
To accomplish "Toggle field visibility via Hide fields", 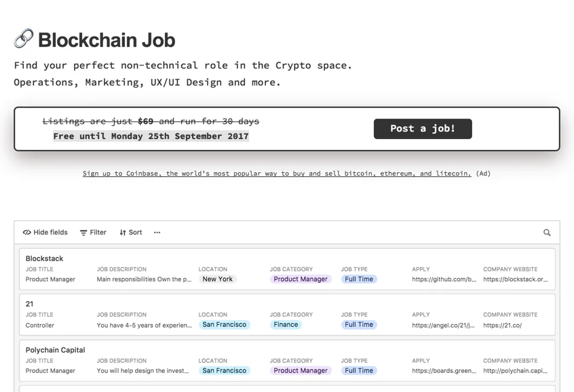I will [45, 232].
